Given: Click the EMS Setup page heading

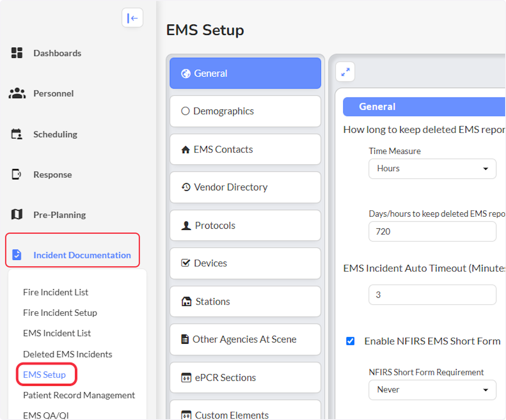Looking at the screenshot, I should coord(205,30).
